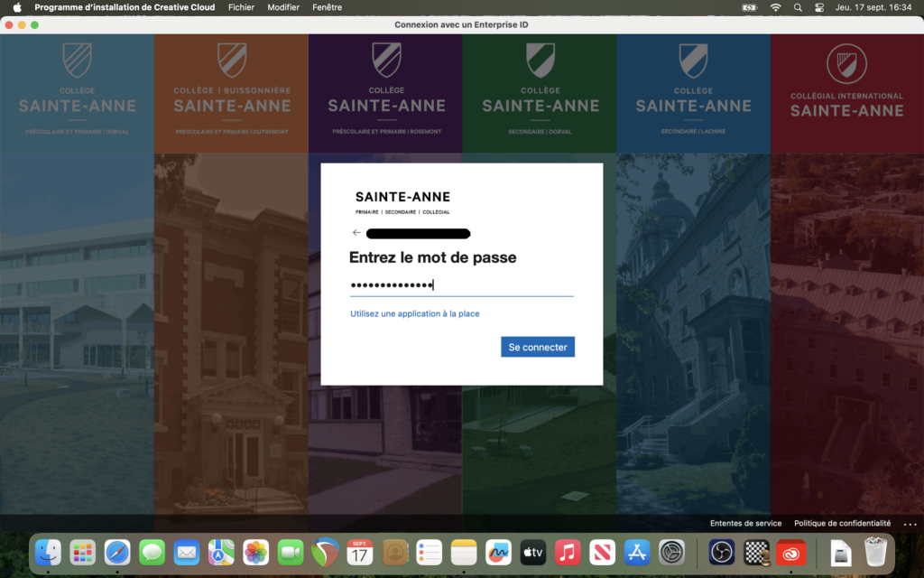The width and height of the screenshot is (924, 578).
Task: Open Contacts in the Dock
Action: pos(395,553)
